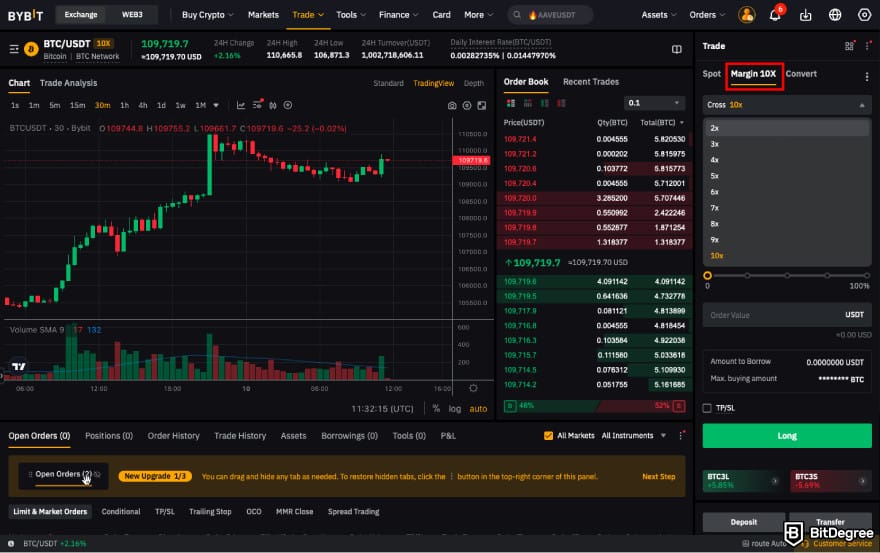880x553 pixels.
Task: Open the 0.1 order book grouping dropdown
Action: [x=655, y=103]
